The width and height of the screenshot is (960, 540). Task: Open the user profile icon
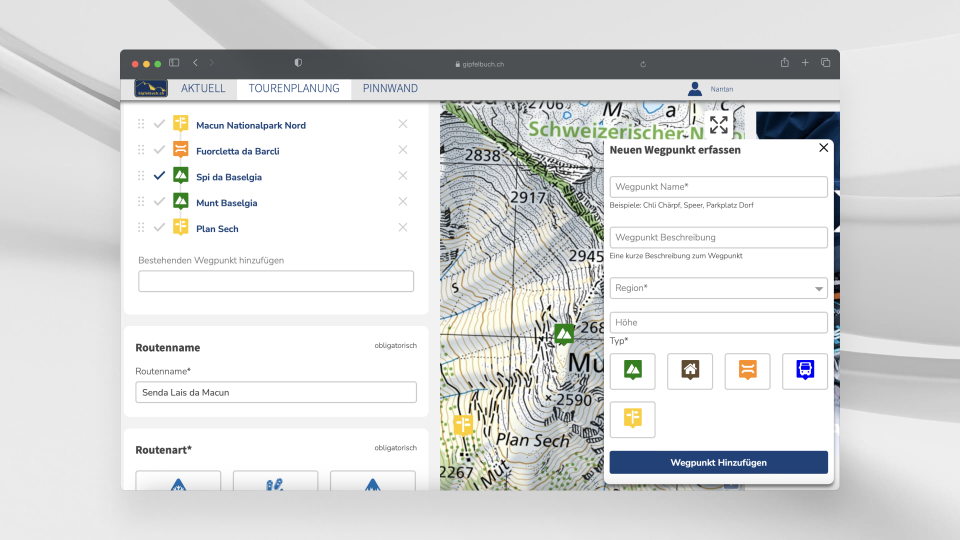click(695, 89)
